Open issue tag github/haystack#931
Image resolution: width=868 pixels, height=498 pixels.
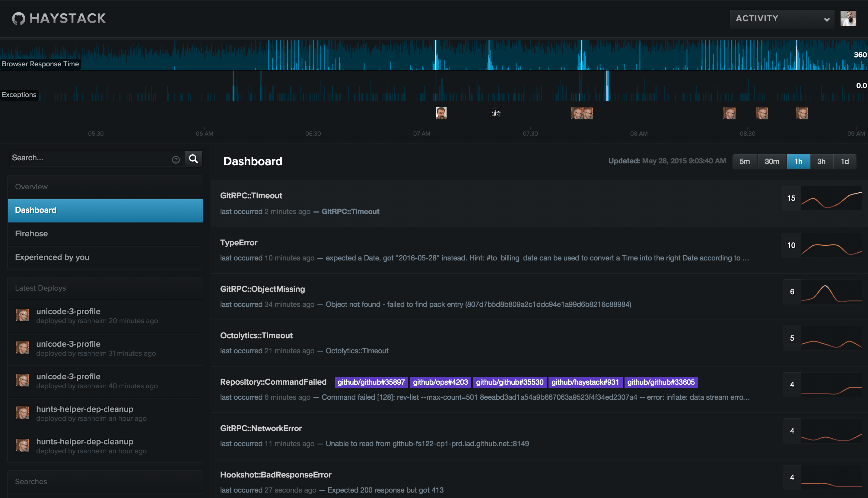coord(585,382)
